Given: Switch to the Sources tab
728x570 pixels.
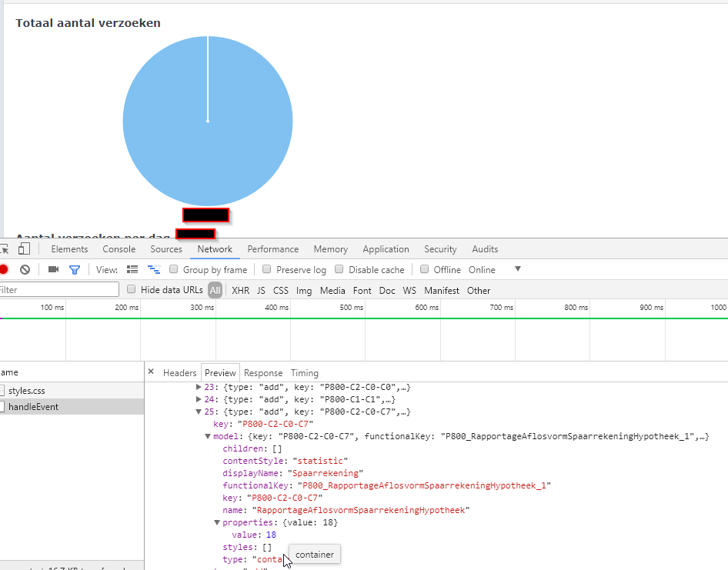Looking at the screenshot, I should (166, 248).
